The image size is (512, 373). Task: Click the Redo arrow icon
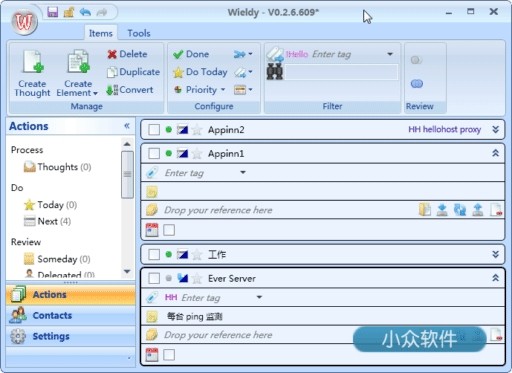tap(102, 12)
